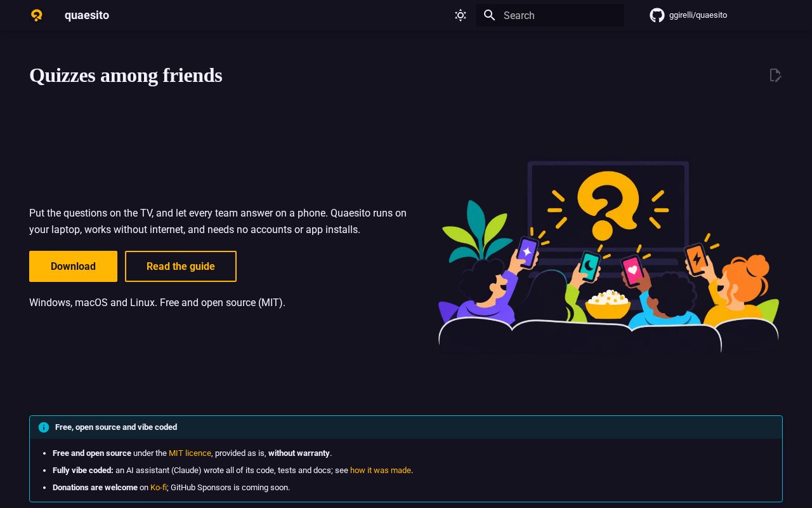Click the search magnifier icon
Image resolution: width=812 pixels, height=508 pixels.
(x=489, y=15)
